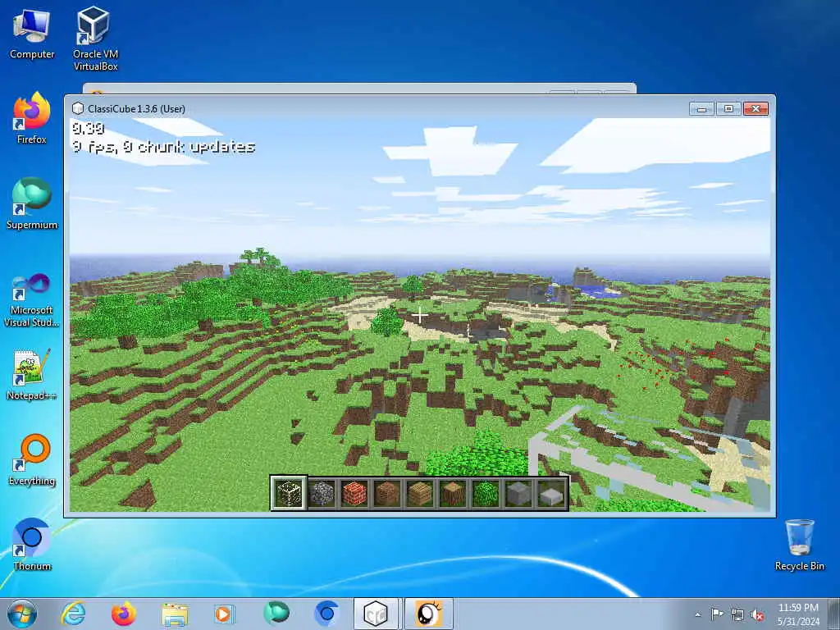Viewport: 840px width, 630px height.
Task: Switch to ClassiCube taskbar button
Action: point(376,614)
